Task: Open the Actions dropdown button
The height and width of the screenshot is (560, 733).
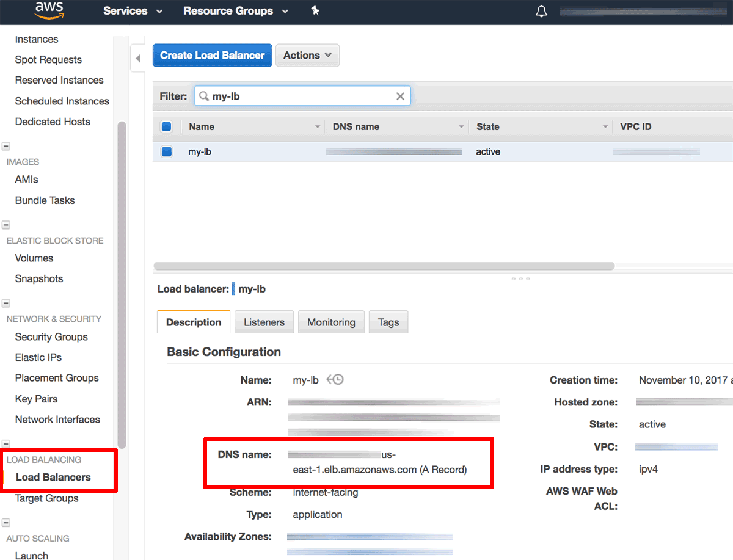Action: tap(307, 55)
